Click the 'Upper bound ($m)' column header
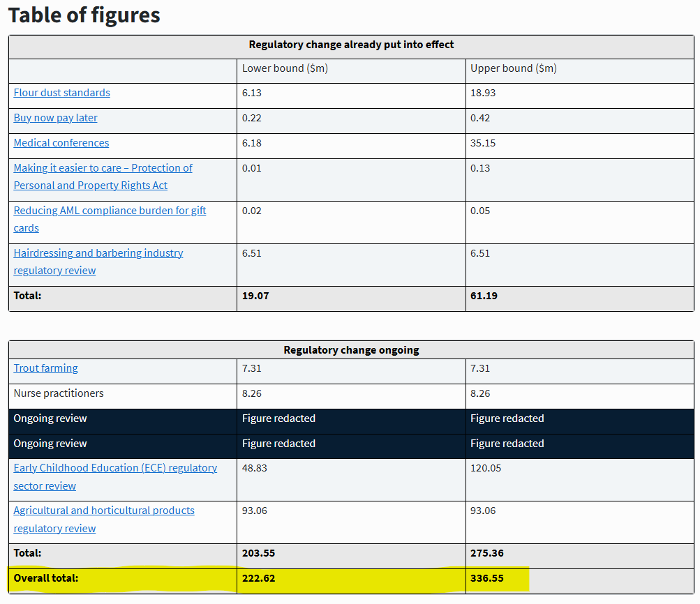Image resolution: width=700 pixels, height=604 pixels. click(x=514, y=68)
